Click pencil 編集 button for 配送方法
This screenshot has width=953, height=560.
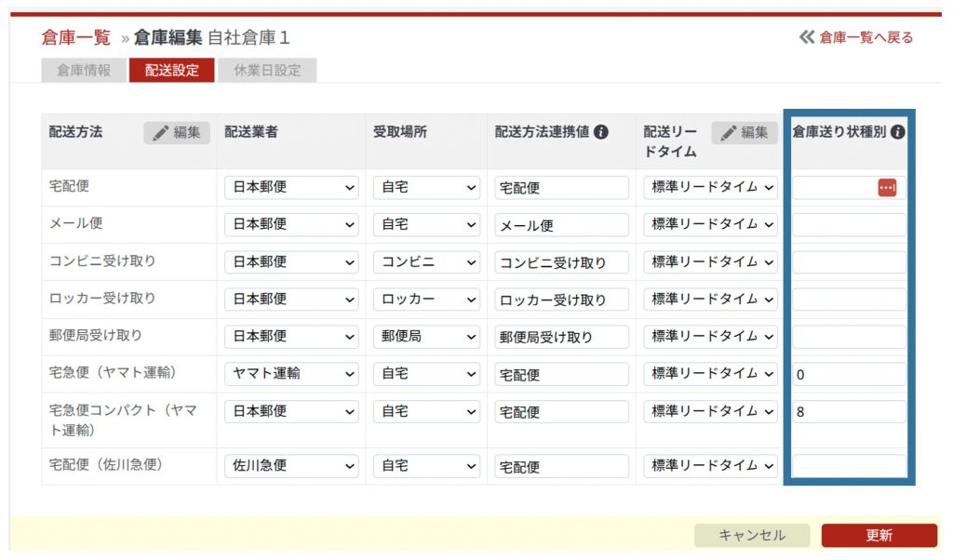(x=177, y=132)
